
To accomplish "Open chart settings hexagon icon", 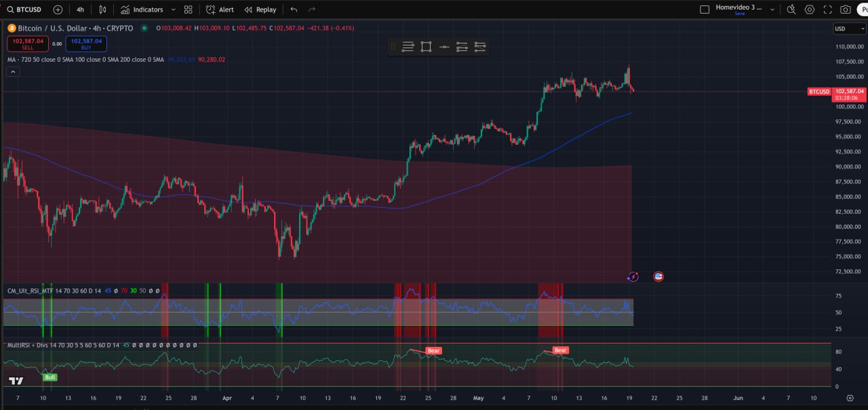I will point(810,10).
